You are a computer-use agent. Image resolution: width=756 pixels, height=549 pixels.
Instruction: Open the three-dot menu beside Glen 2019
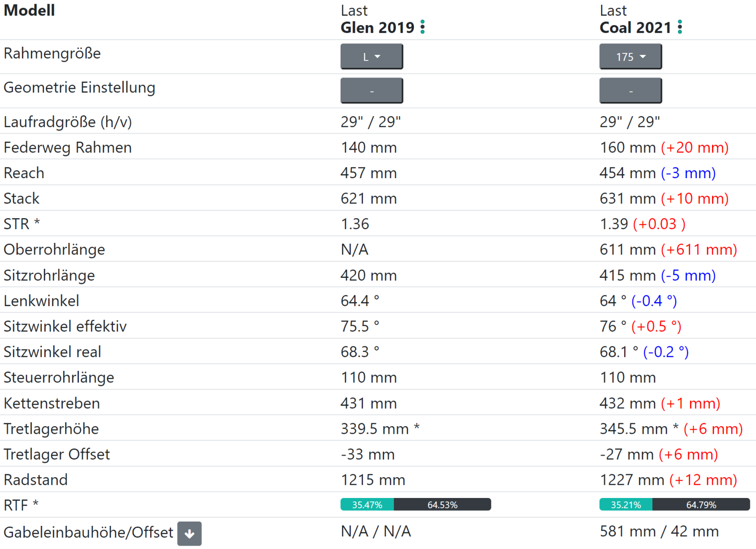[x=422, y=27]
